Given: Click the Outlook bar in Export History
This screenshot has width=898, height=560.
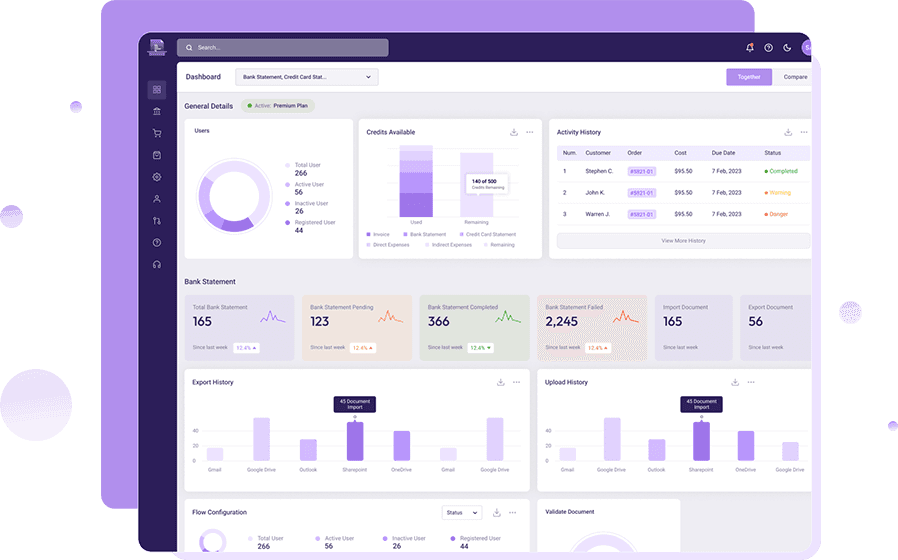Looking at the screenshot, I should tap(308, 450).
